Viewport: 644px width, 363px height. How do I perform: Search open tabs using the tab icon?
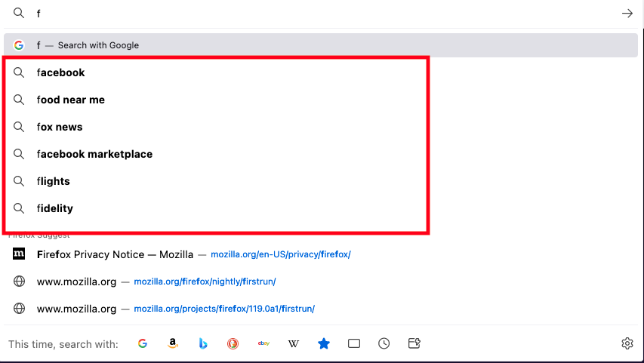click(353, 343)
